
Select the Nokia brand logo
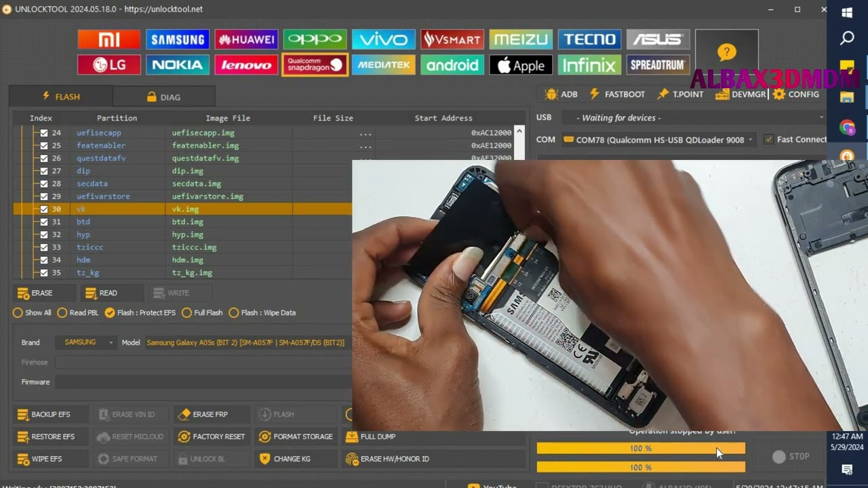(178, 65)
